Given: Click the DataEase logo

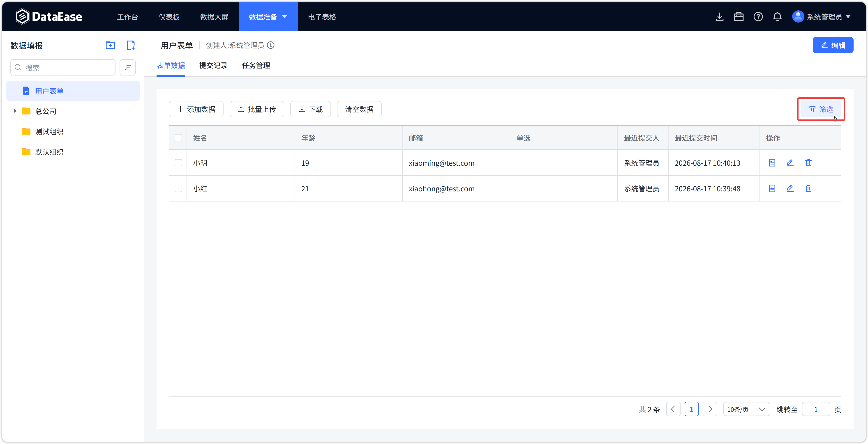Looking at the screenshot, I should click(48, 16).
